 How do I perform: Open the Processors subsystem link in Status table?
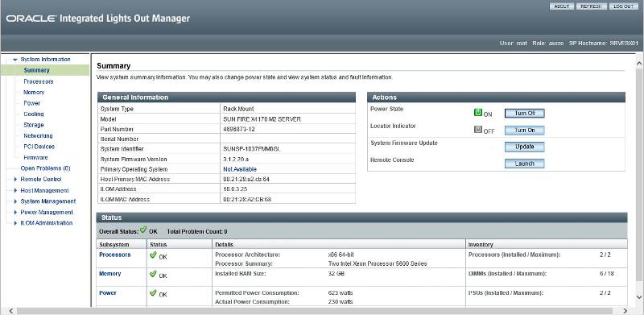(115, 255)
